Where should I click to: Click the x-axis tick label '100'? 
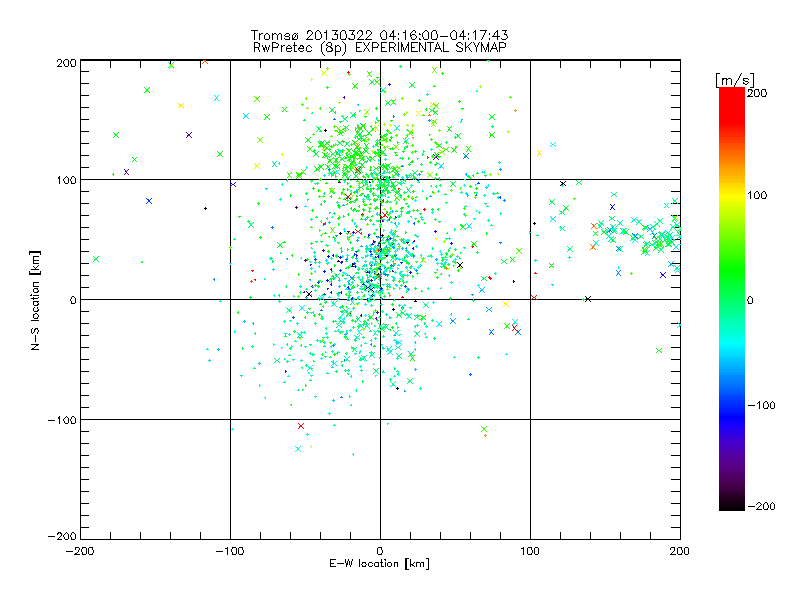(x=530, y=551)
